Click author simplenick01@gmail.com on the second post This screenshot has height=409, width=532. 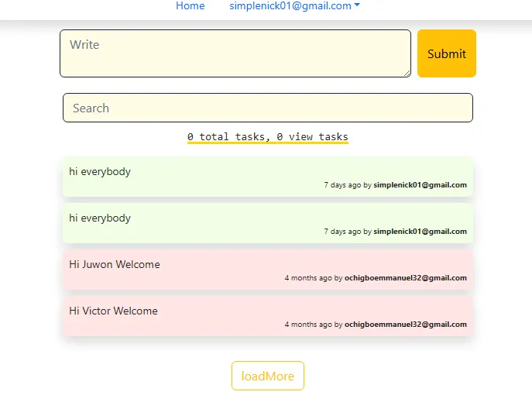point(420,232)
